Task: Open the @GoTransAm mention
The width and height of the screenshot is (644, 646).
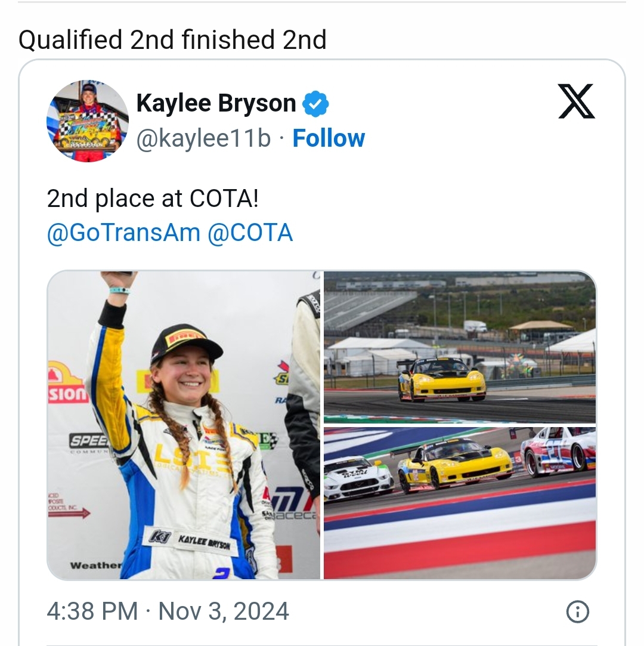Action: pos(123,233)
